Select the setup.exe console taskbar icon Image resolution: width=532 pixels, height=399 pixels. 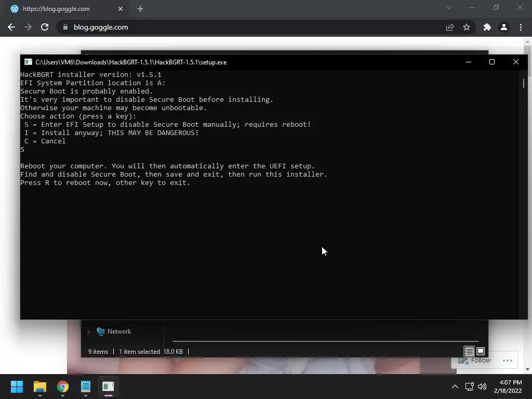coord(108,387)
